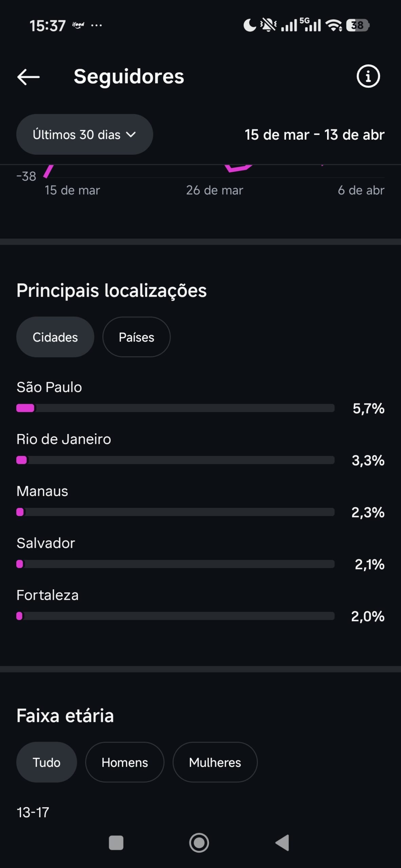
Task: Tap the Wi-Fi status icon
Action: point(334,25)
